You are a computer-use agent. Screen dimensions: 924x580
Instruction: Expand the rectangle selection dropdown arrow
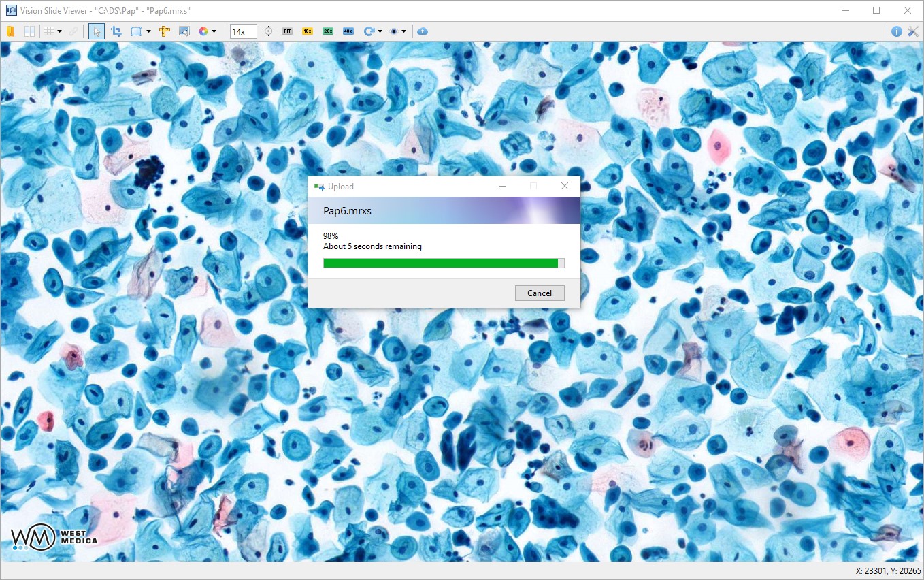pos(148,31)
